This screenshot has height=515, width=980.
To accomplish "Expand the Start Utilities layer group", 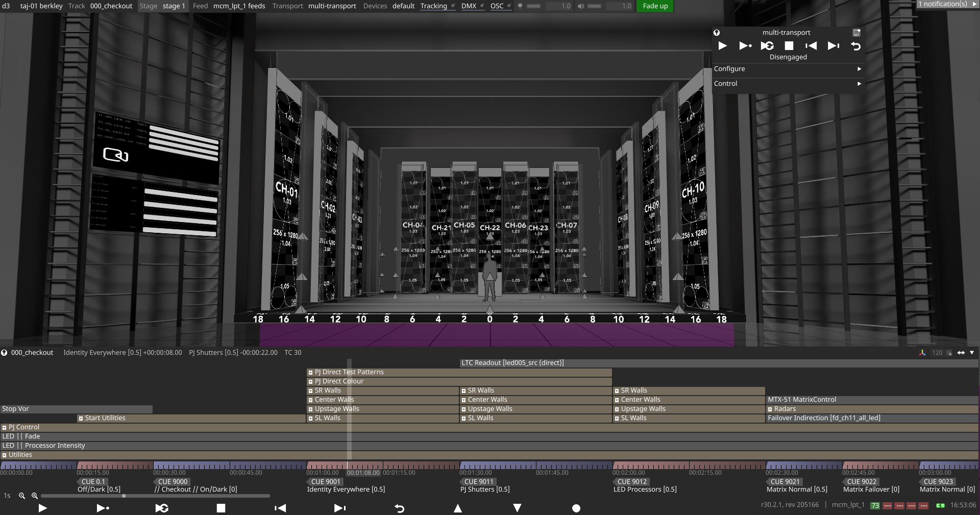I will tap(81, 419).
